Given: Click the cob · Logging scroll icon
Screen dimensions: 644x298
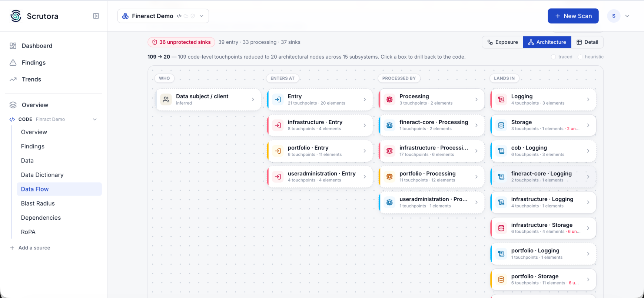Looking at the screenshot, I should click(x=501, y=151).
